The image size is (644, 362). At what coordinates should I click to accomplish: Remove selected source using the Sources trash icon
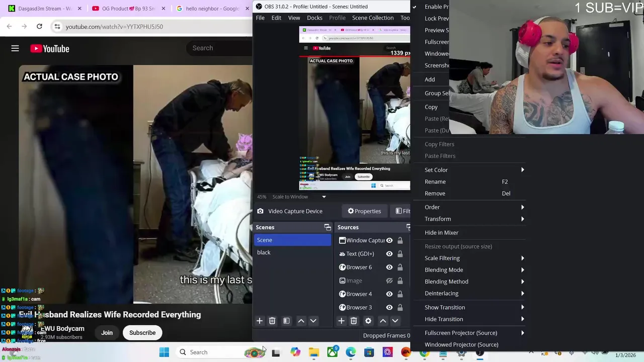click(x=354, y=321)
